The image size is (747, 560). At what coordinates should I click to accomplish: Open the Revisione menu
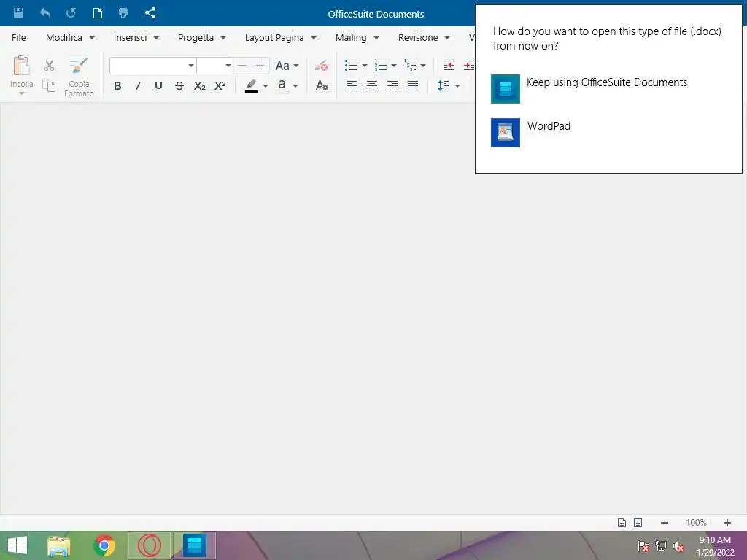424,38
